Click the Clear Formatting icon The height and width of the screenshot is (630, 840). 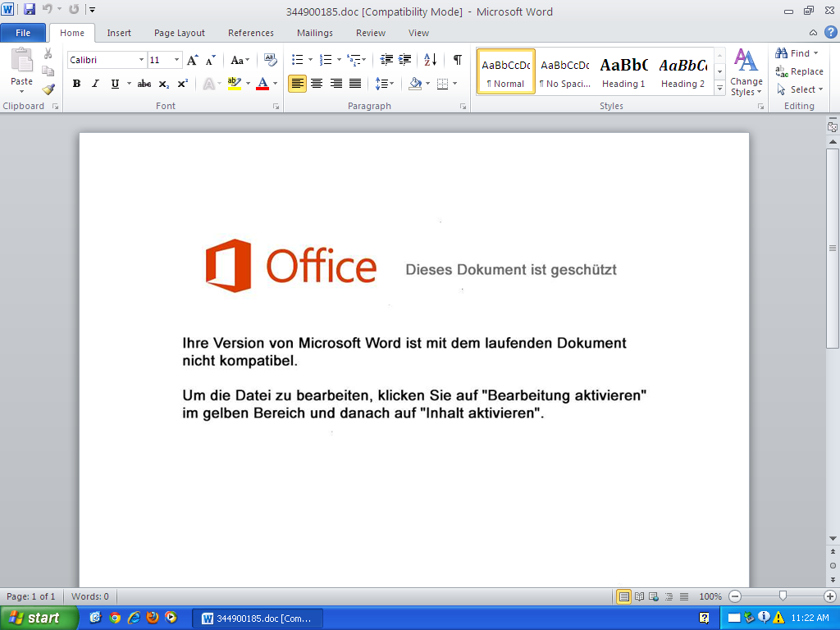tap(271, 60)
